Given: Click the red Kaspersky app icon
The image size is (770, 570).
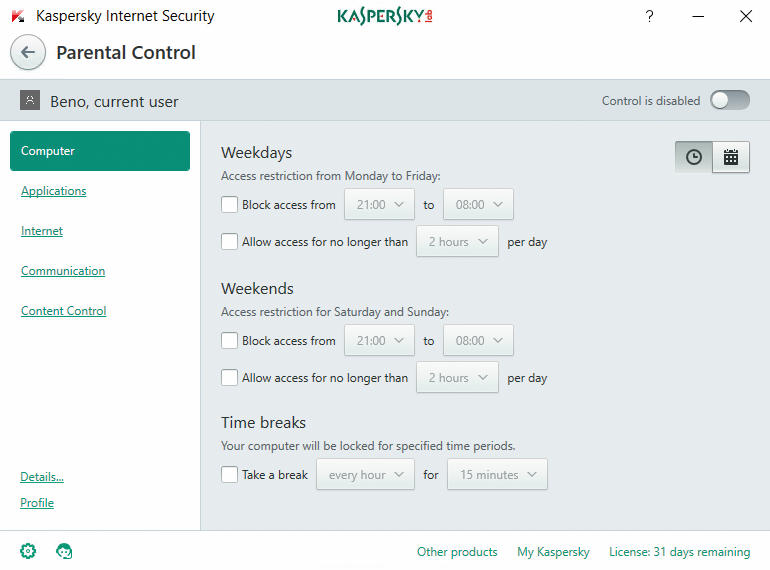Looking at the screenshot, I should (18, 16).
